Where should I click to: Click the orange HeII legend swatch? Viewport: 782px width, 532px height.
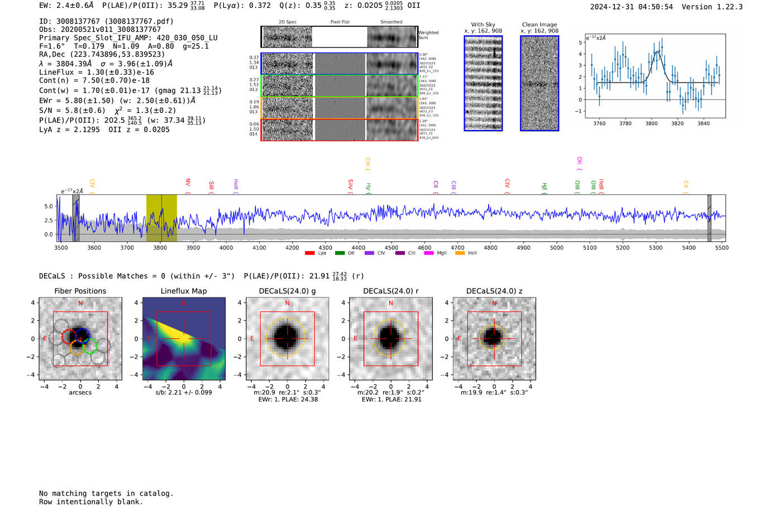(x=460, y=253)
